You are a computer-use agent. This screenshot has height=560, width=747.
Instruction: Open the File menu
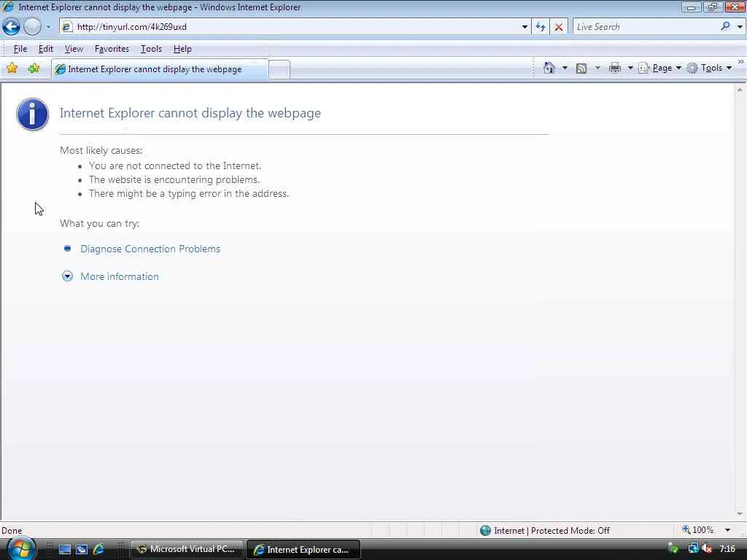(x=20, y=49)
